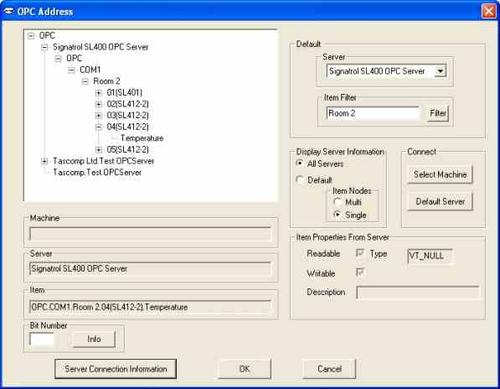This screenshot has height=389, width=500.
Task: Select the Temperature tree item
Action: 142,138
